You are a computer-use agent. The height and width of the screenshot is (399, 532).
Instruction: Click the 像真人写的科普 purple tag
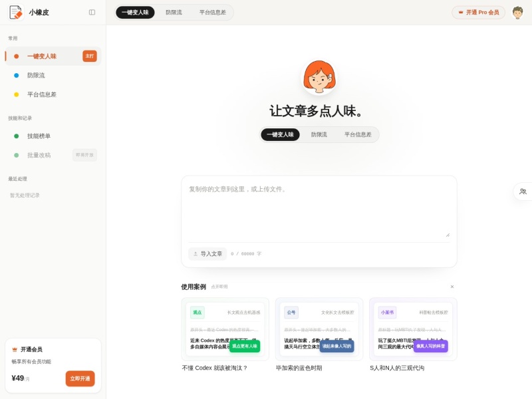(x=430, y=346)
